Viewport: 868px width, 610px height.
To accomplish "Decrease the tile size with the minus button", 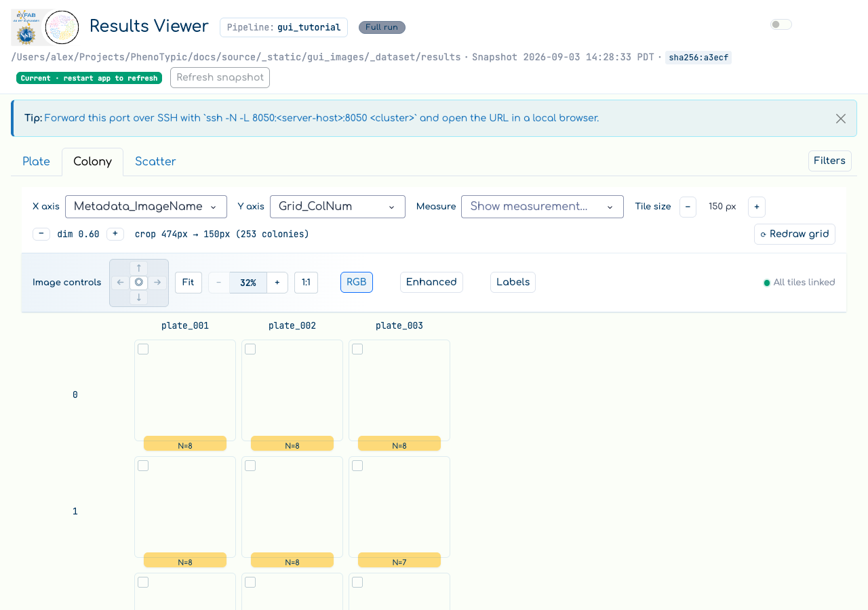I will coord(688,207).
